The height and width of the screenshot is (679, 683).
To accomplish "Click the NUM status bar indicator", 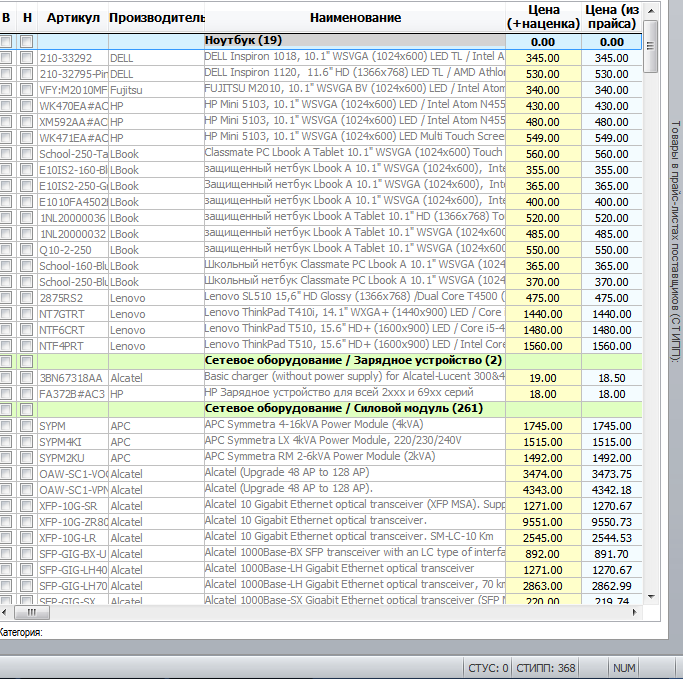I will (x=624, y=668).
